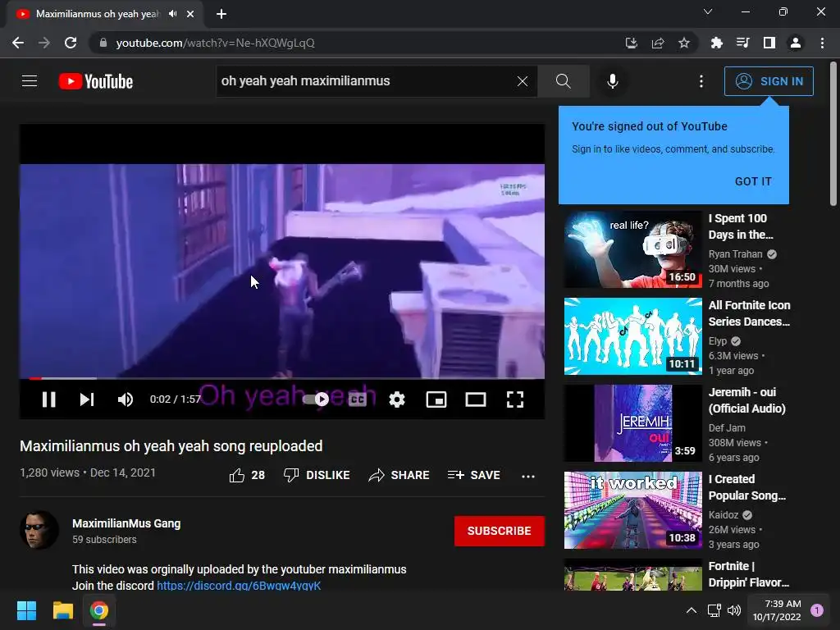Screen dimensions: 840x630
Task: Open the miniplayer
Action: [x=436, y=399]
